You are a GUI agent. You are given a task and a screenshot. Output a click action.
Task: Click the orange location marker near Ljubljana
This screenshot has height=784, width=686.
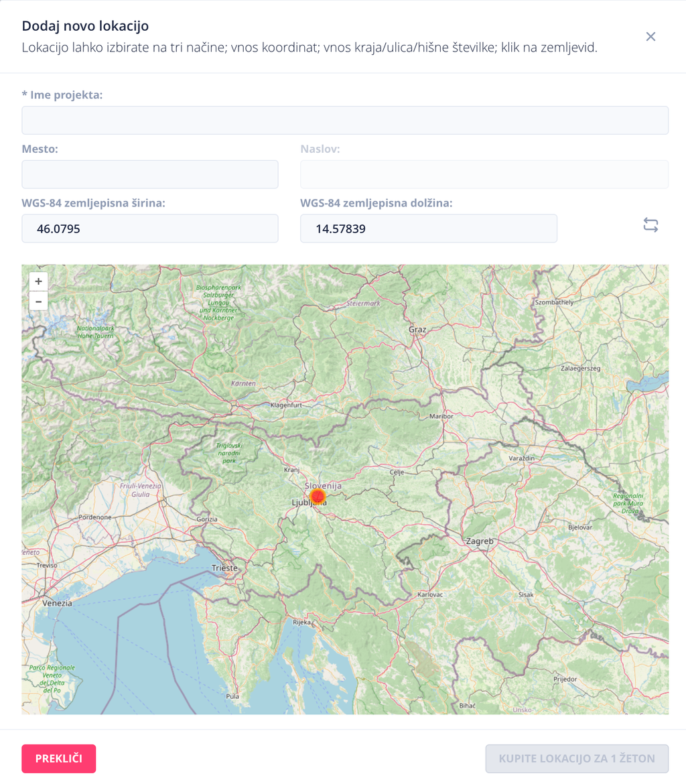click(318, 496)
